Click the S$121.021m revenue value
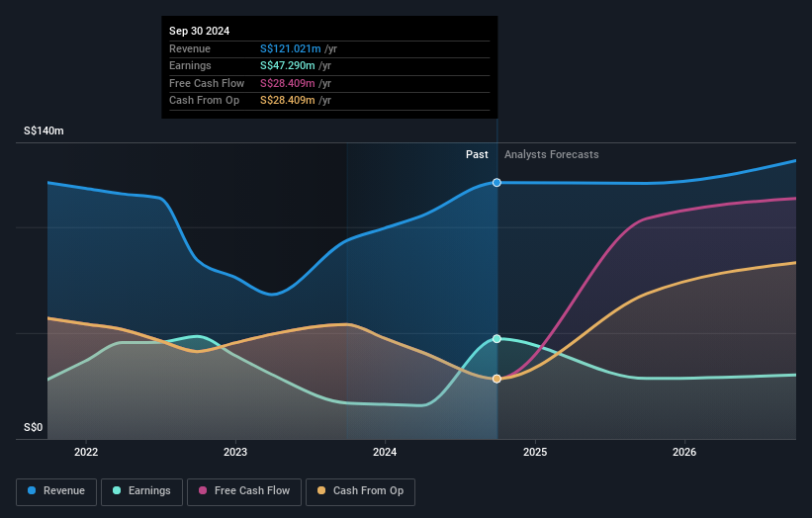This screenshot has height=518, width=812. click(291, 48)
